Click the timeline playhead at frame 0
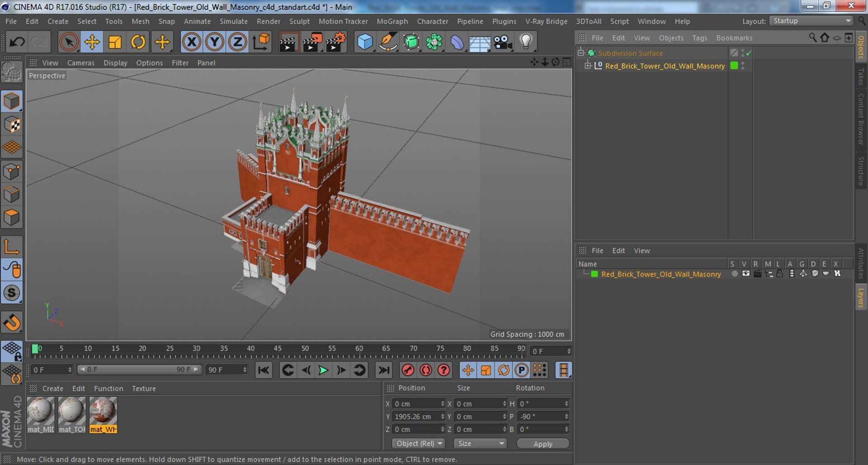 pos(35,349)
